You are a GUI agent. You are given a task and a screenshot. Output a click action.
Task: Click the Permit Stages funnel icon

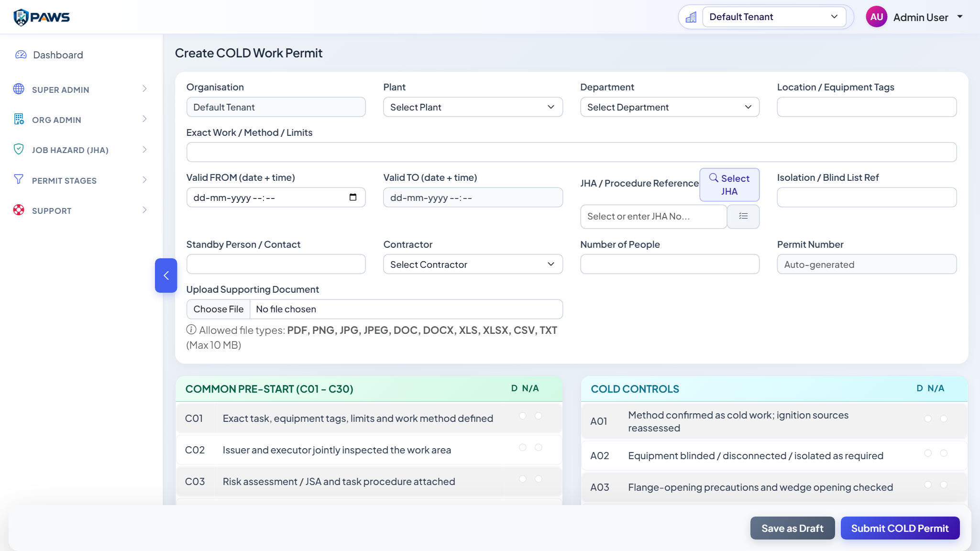(19, 179)
